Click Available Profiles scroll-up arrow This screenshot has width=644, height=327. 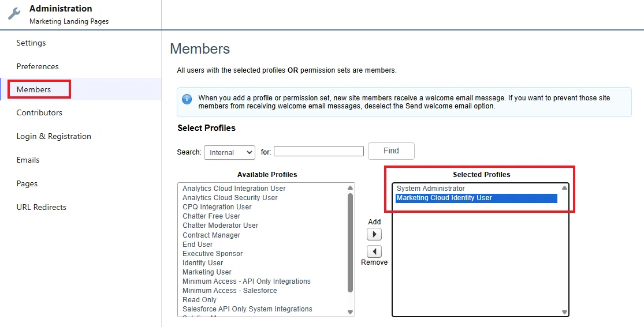(x=351, y=188)
